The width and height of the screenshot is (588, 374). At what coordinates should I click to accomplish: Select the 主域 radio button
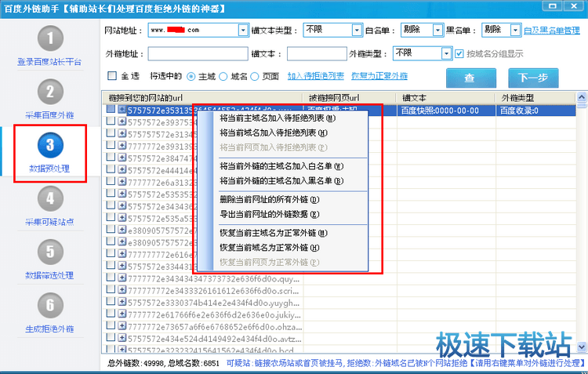coord(191,77)
